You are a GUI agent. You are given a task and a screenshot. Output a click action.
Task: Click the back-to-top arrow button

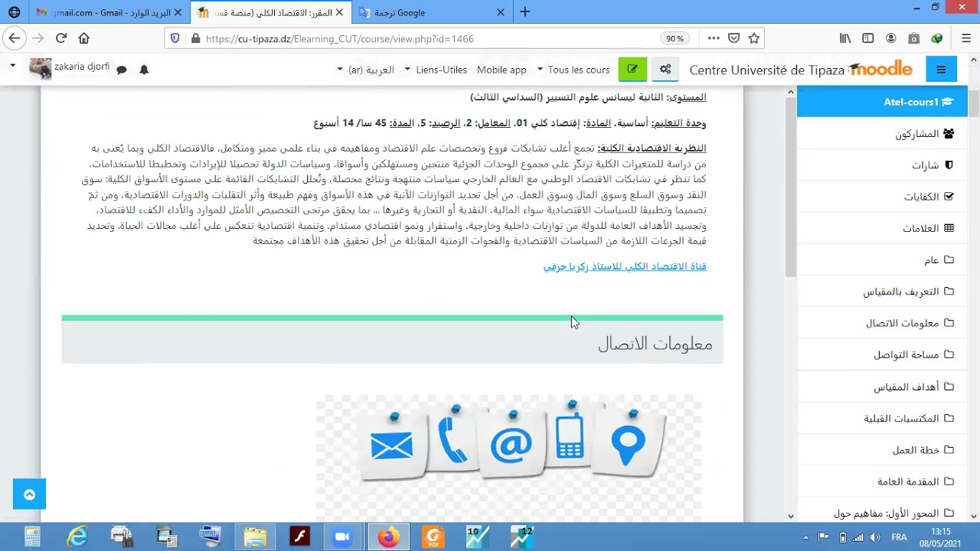pos(29,494)
